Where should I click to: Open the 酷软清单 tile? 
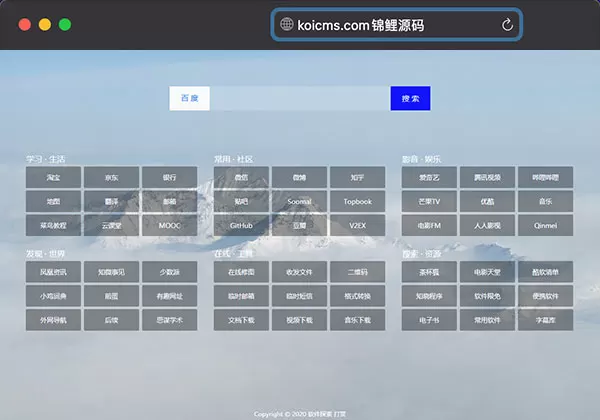click(x=546, y=272)
